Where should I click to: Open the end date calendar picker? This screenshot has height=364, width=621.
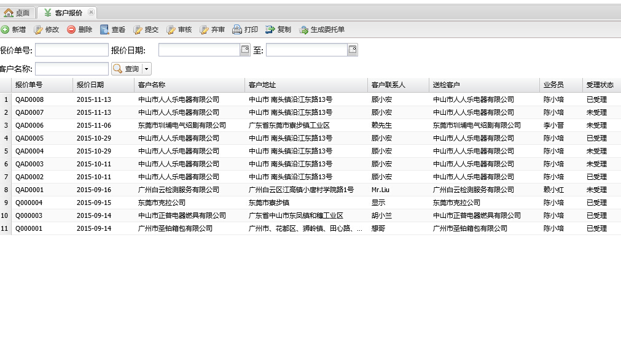click(x=353, y=50)
